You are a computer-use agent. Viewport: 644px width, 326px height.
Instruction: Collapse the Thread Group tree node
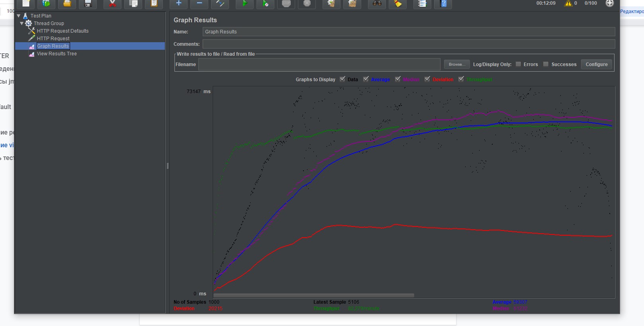click(22, 23)
